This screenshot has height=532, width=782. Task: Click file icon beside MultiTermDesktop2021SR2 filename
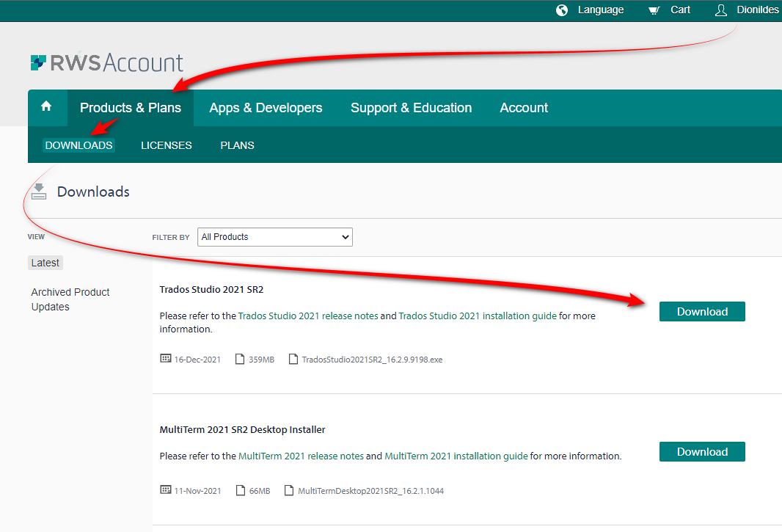coord(289,490)
